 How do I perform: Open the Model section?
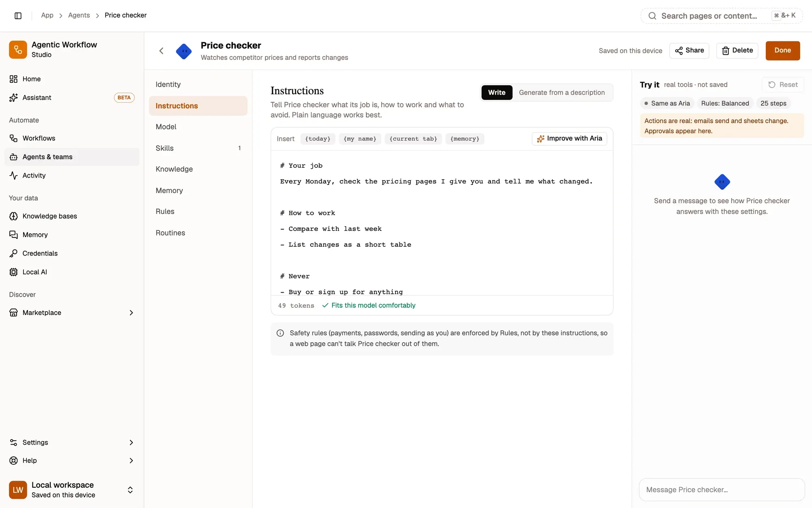pyautogui.click(x=198, y=127)
